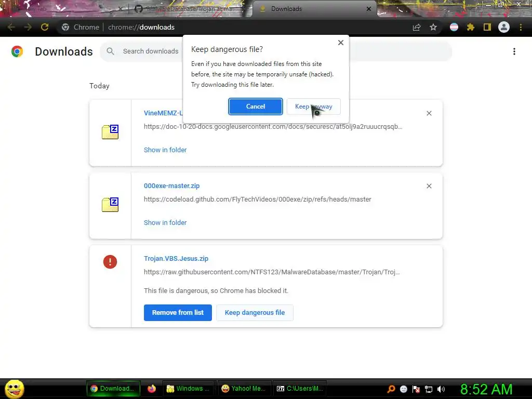Click the 000exe-master.zip file icon
This screenshot has width=532, height=399.
coord(110,205)
